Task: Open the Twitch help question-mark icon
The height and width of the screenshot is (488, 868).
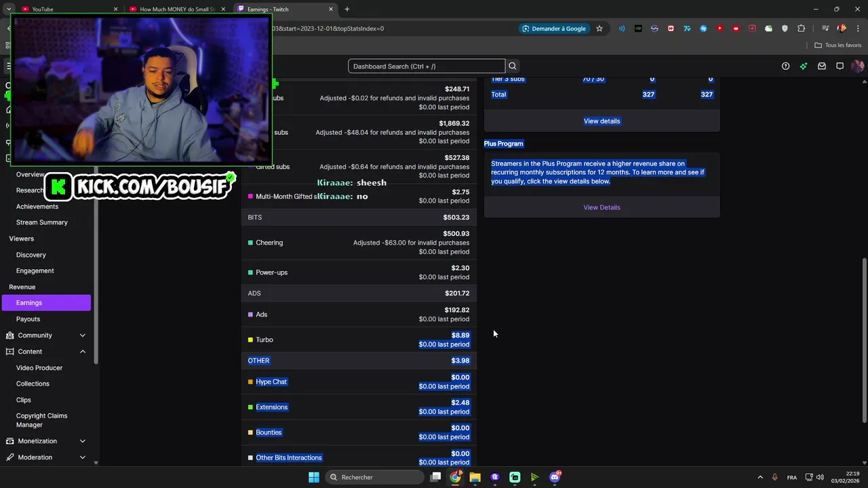Action: pyautogui.click(x=785, y=66)
